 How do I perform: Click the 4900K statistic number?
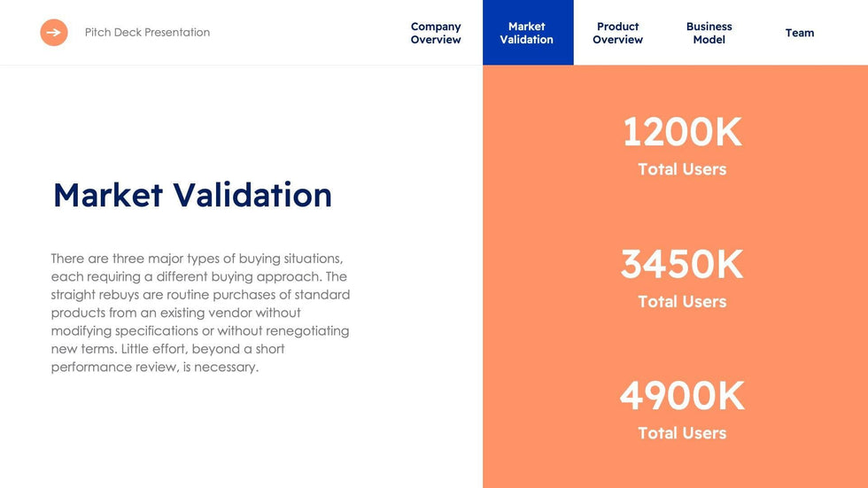click(x=682, y=396)
